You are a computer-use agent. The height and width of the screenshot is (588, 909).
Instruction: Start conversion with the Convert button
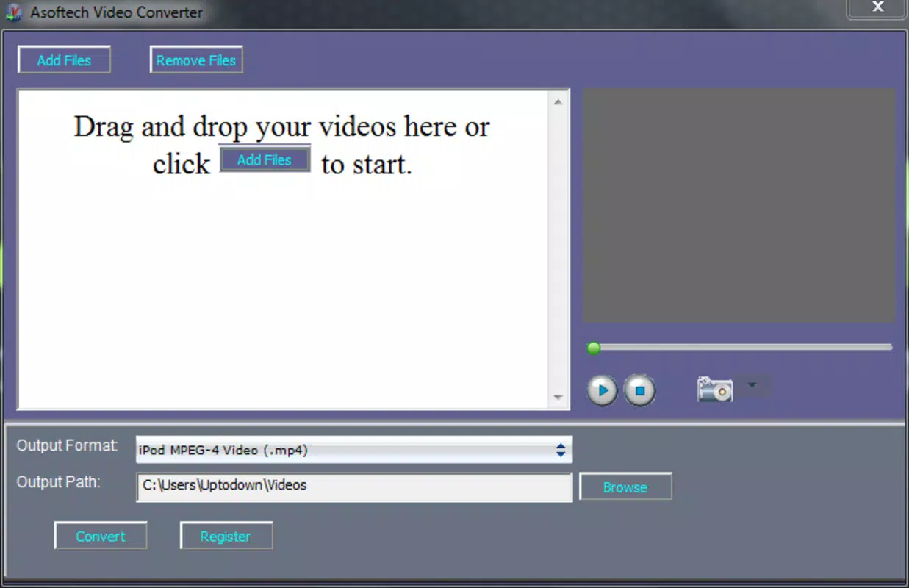pyautogui.click(x=101, y=536)
